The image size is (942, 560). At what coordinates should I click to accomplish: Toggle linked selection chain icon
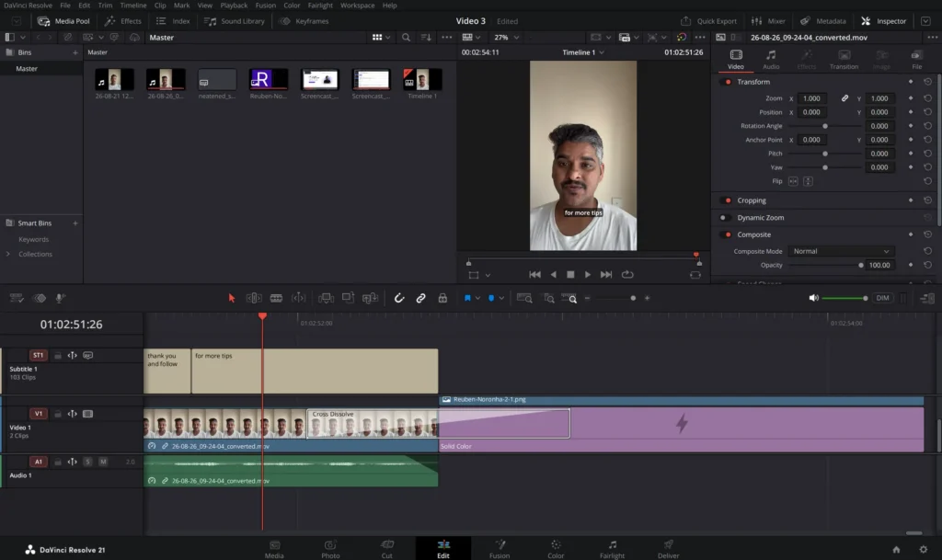click(x=420, y=298)
